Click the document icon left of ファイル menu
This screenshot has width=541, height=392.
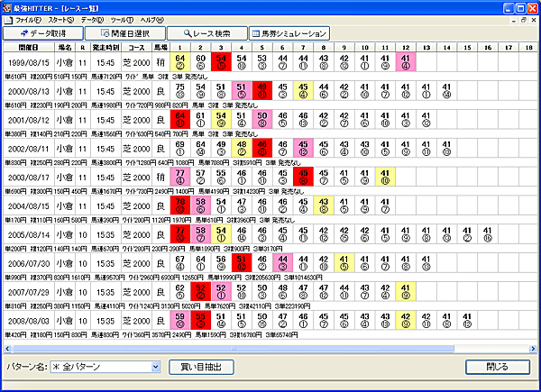(x=8, y=21)
